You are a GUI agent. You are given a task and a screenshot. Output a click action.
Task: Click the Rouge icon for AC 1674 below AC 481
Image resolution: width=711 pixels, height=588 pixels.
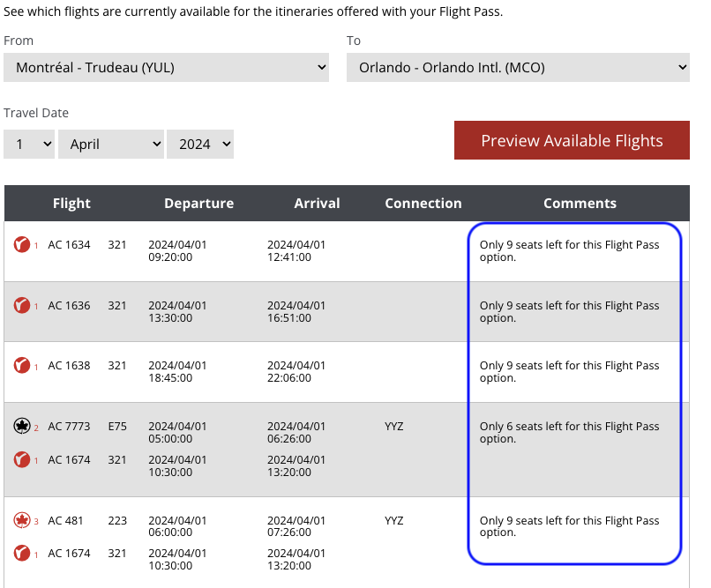click(22, 553)
